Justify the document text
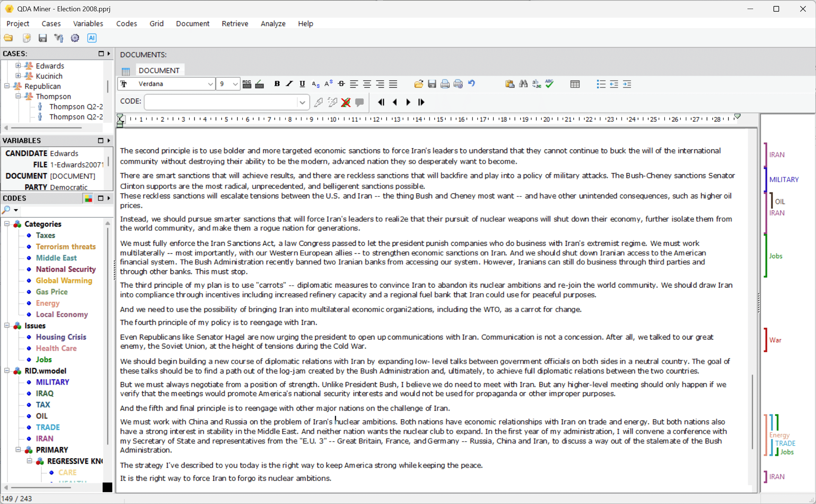Screen dimensions: 816x504 click(x=393, y=84)
